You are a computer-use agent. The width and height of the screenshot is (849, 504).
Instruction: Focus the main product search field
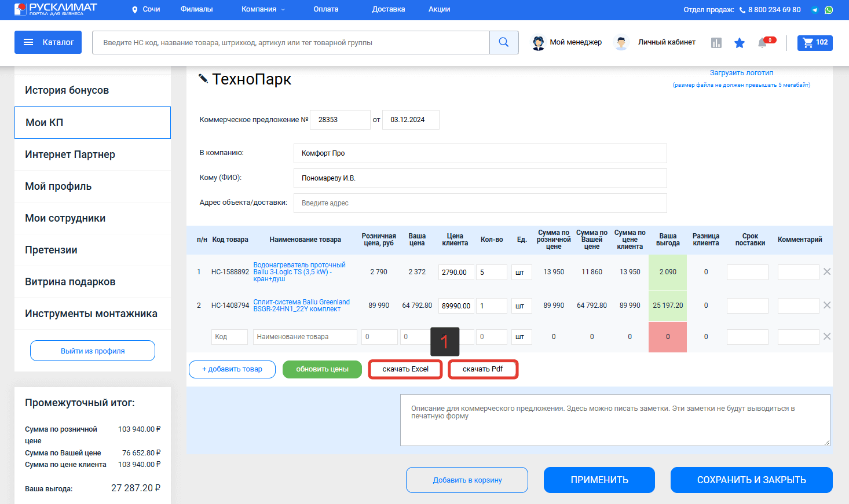[x=291, y=42]
